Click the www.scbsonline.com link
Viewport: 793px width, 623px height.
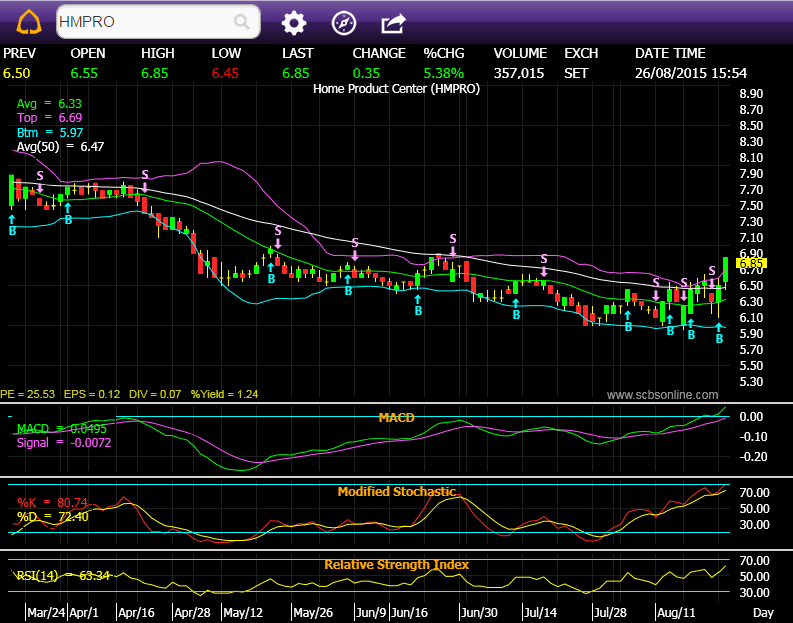663,394
